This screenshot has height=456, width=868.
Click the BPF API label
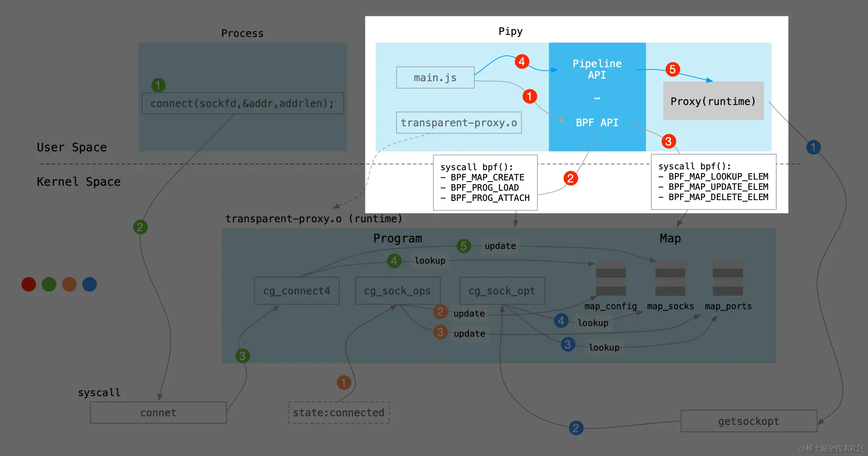click(597, 123)
